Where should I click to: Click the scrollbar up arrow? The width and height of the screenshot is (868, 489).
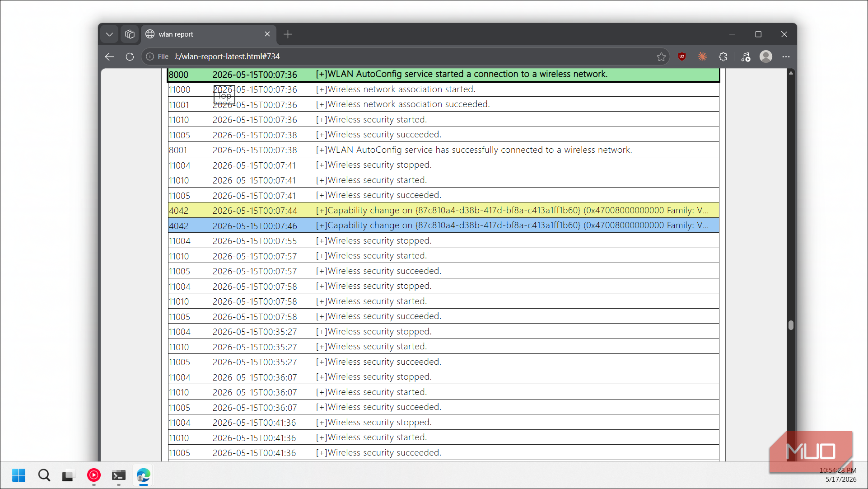click(x=791, y=73)
